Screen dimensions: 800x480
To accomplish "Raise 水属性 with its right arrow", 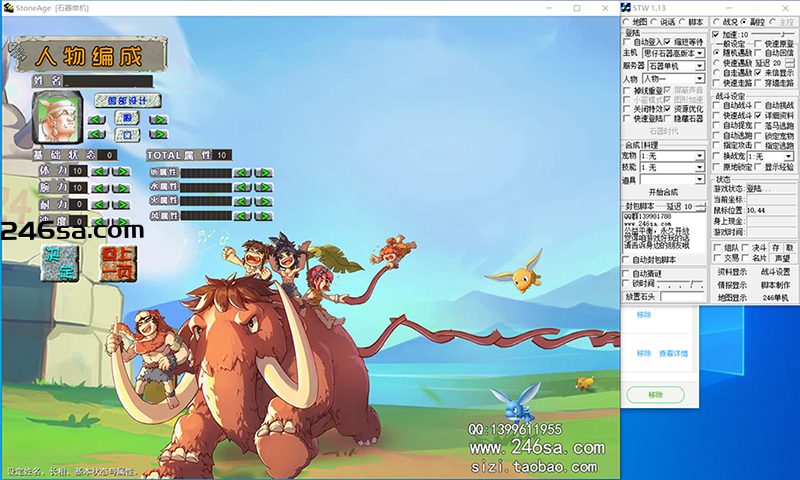I will [264, 187].
